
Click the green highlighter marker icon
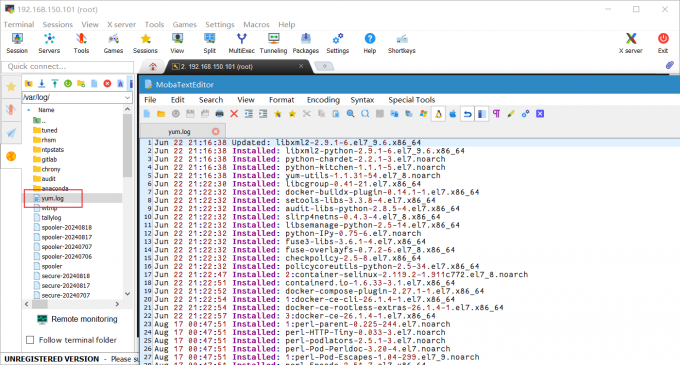point(511,114)
